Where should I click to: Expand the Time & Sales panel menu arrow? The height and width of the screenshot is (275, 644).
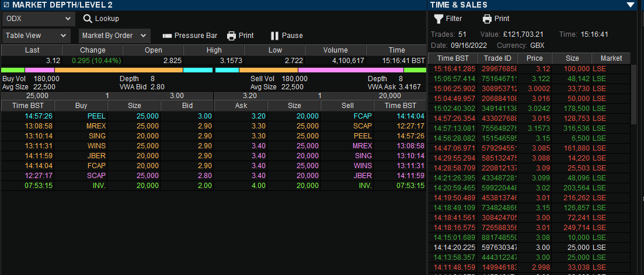(x=631, y=5)
